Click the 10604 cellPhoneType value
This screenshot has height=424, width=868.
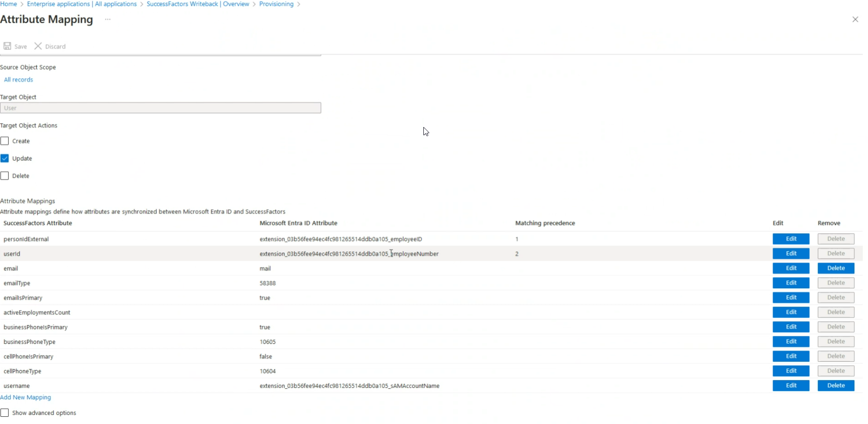coord(268,371)
